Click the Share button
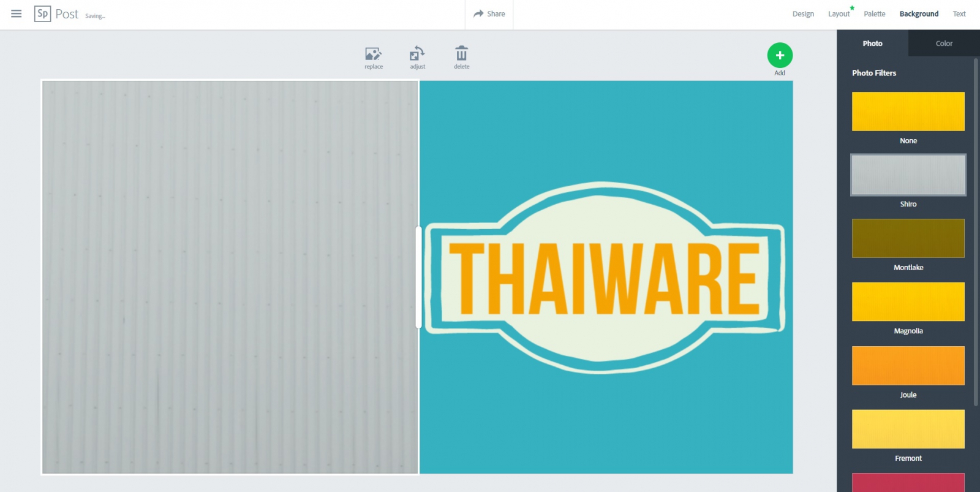 point(489,13)
